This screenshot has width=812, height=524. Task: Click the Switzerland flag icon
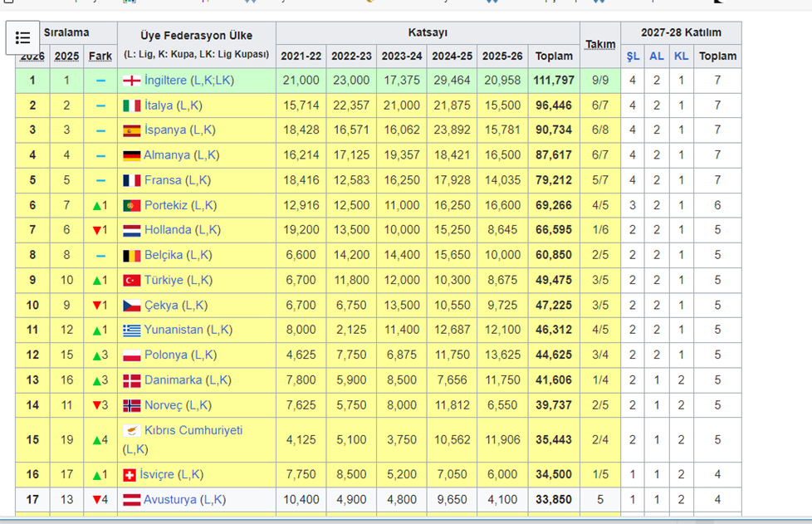click(x=130, y=474)
